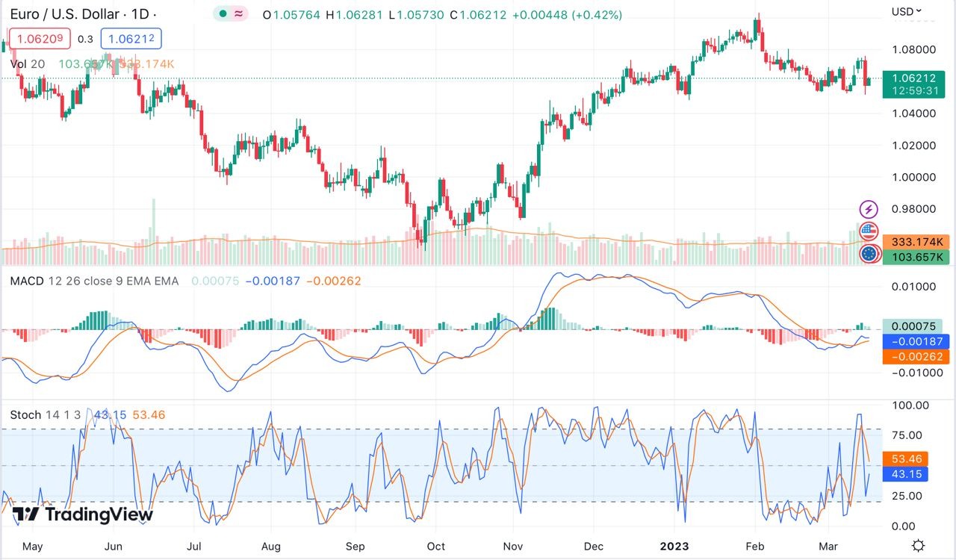Click the Stoch legend value 53.46
956x560 pixels.
point(149,414)
